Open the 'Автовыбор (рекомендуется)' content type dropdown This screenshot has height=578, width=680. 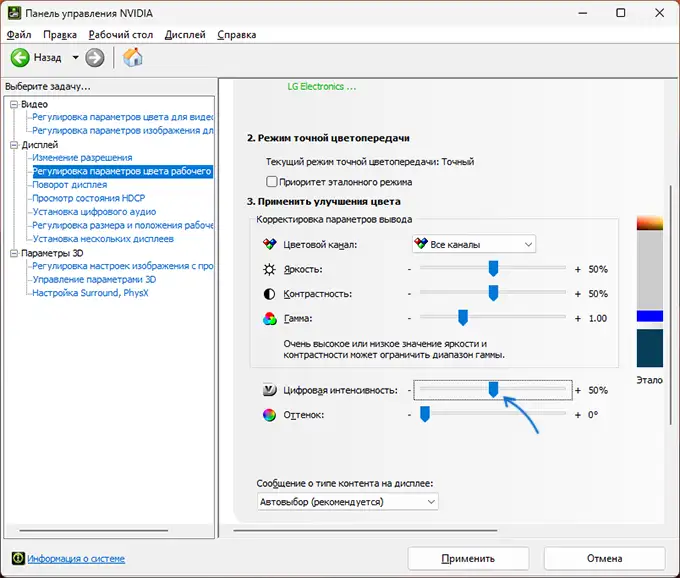[347, 502]
